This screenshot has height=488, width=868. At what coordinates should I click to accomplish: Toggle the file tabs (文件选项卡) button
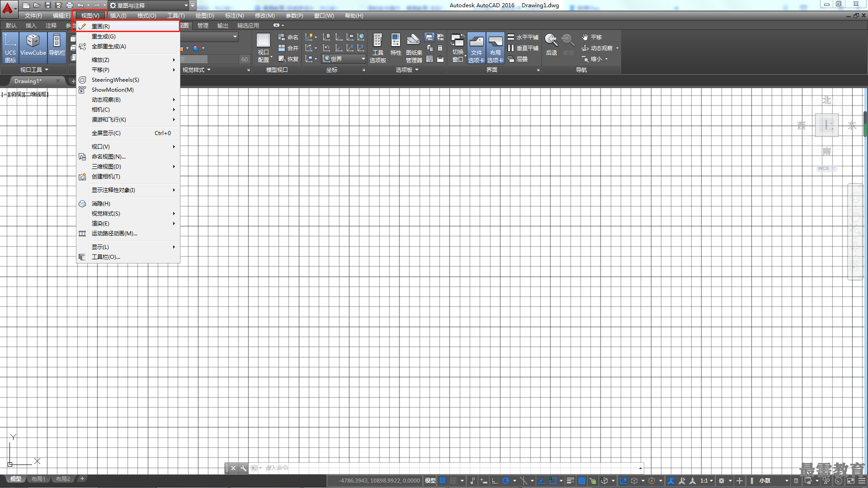[476, 48]
